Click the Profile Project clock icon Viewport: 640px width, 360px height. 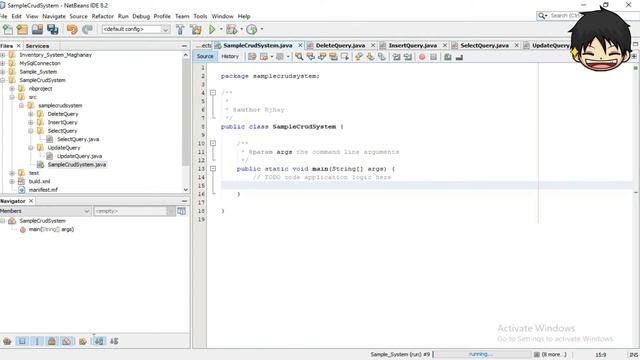click(252, 29)
